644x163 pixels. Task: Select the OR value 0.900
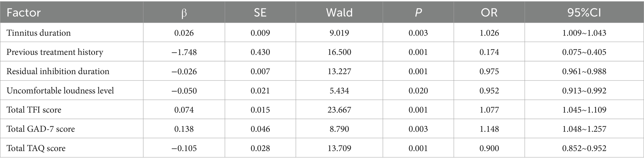point(489,148)
